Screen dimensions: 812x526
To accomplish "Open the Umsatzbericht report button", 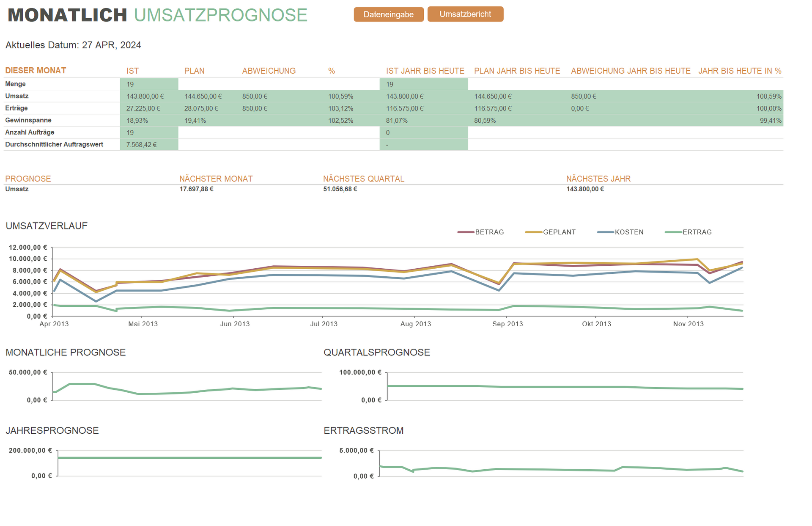I will tap(465, 14).
